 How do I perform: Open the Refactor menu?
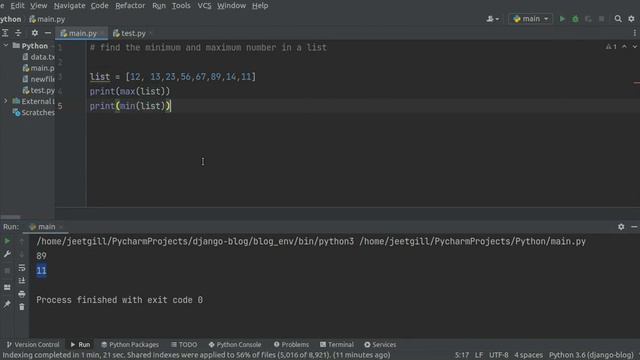point(130,6)
